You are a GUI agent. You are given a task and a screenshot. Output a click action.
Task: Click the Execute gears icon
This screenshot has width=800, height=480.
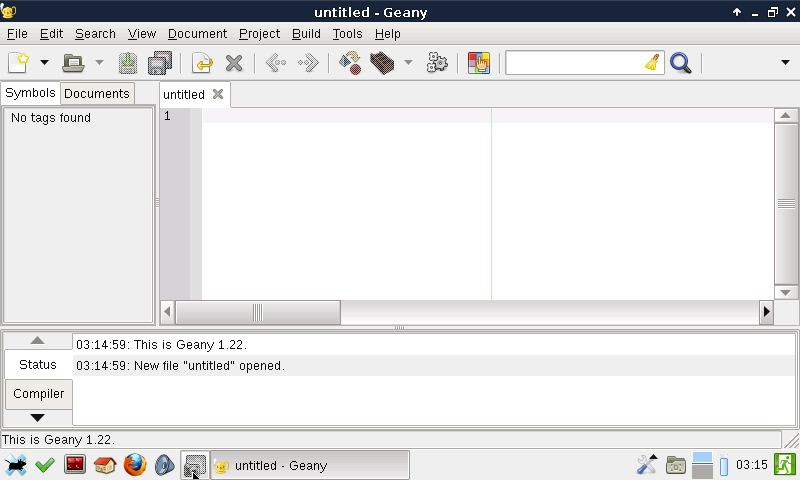point(437,63)
